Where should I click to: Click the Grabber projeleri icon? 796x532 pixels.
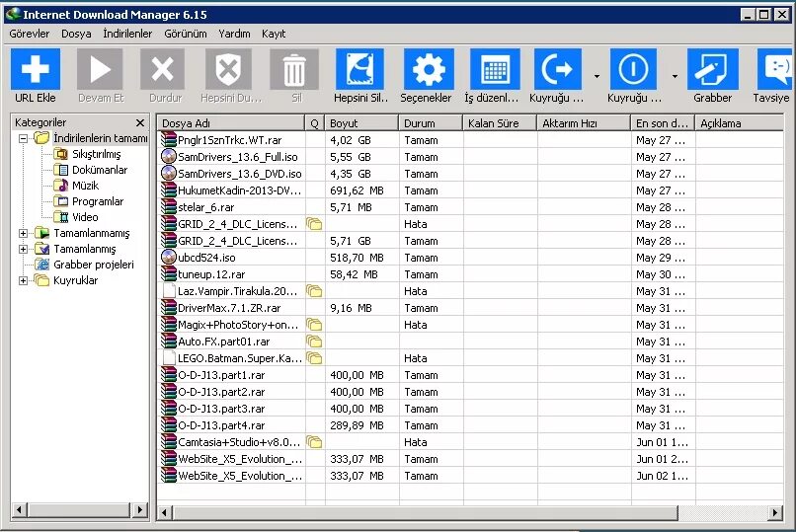42,265
